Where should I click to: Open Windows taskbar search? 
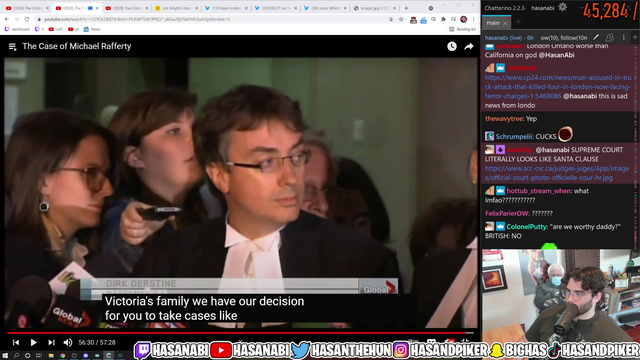tap(16, 356)
